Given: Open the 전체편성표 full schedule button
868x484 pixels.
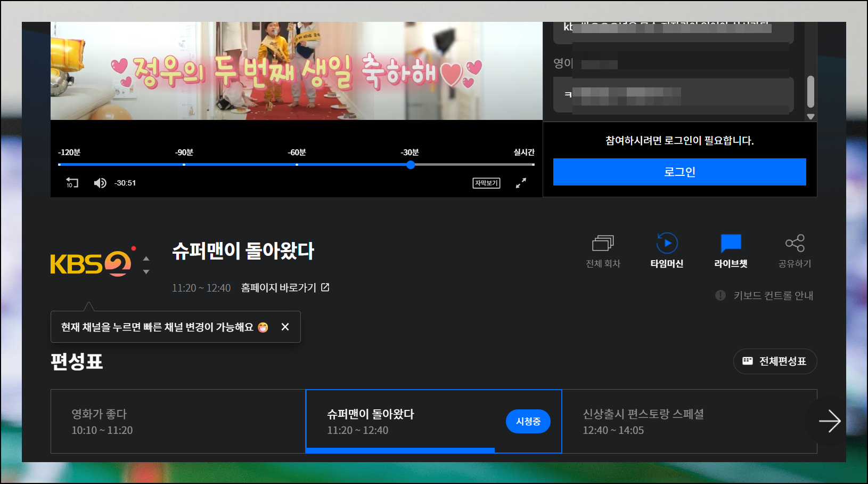Looking at the screenshot, I should 775,361.
